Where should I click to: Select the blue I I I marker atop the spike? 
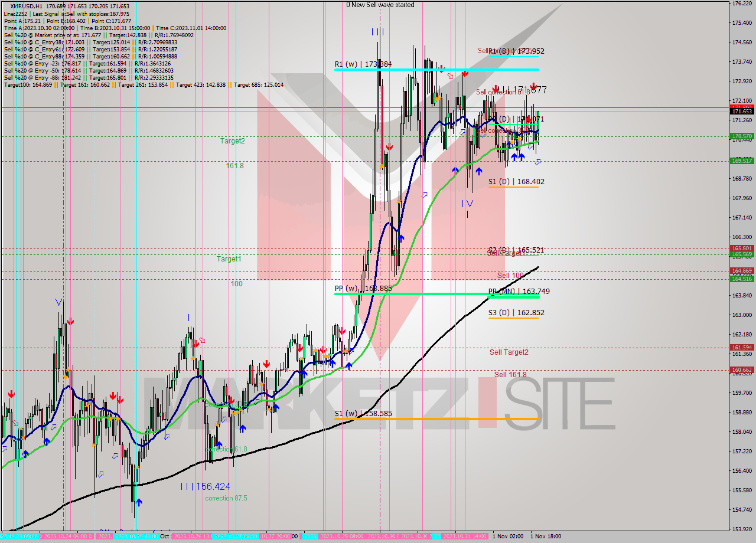click(x=378, y=32)
